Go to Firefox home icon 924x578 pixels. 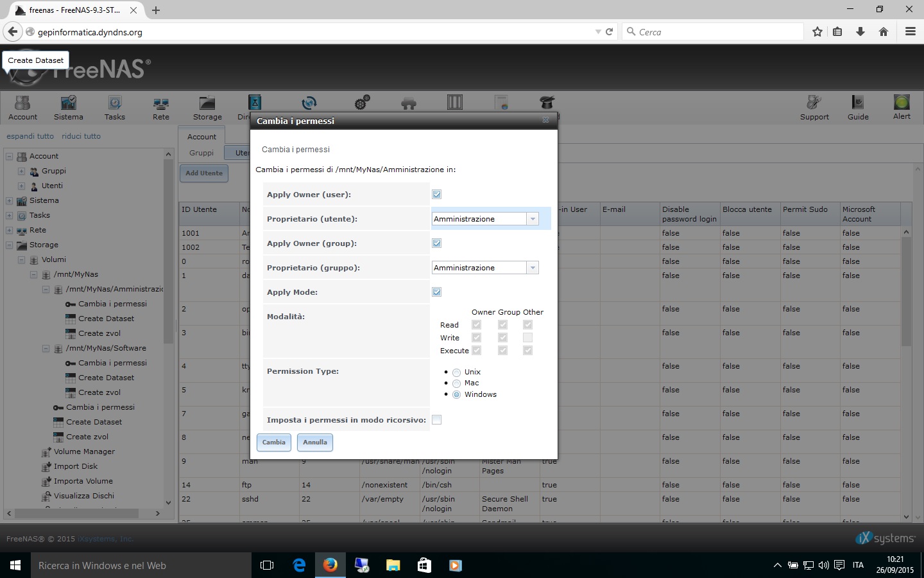point(884,31)
